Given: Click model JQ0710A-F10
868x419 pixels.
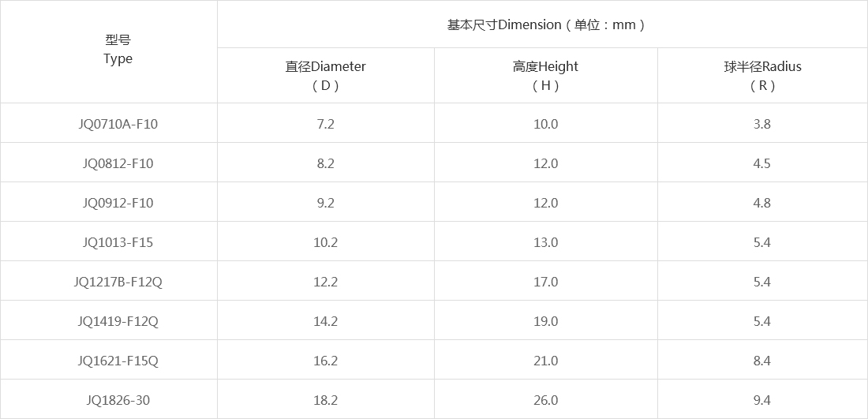Looking at the screenshot, I should (118, 124).
